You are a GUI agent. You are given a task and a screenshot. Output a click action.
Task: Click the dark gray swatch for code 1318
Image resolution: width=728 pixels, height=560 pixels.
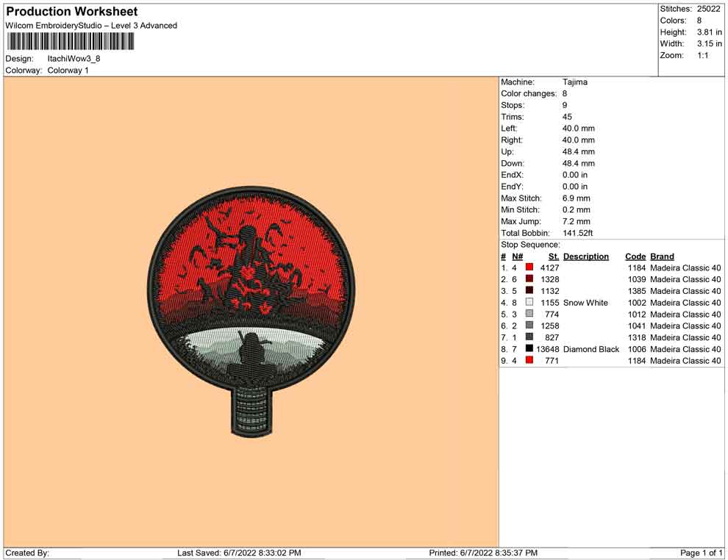(x=529, y=337)
